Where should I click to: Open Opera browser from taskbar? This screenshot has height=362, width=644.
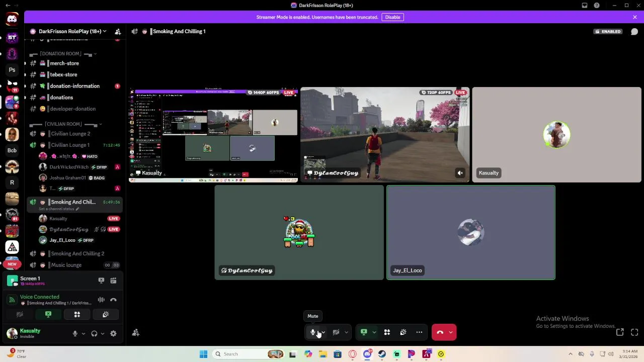click(352, 354)
